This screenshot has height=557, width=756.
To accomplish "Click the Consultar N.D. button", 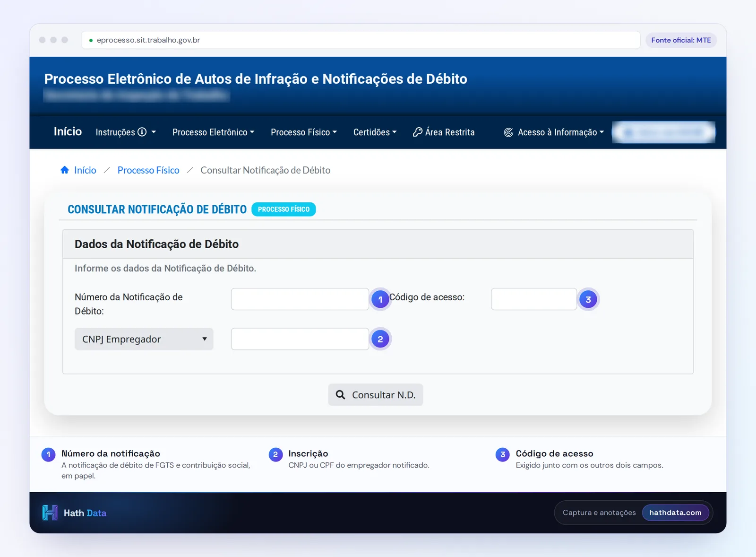I will [376, 394].
